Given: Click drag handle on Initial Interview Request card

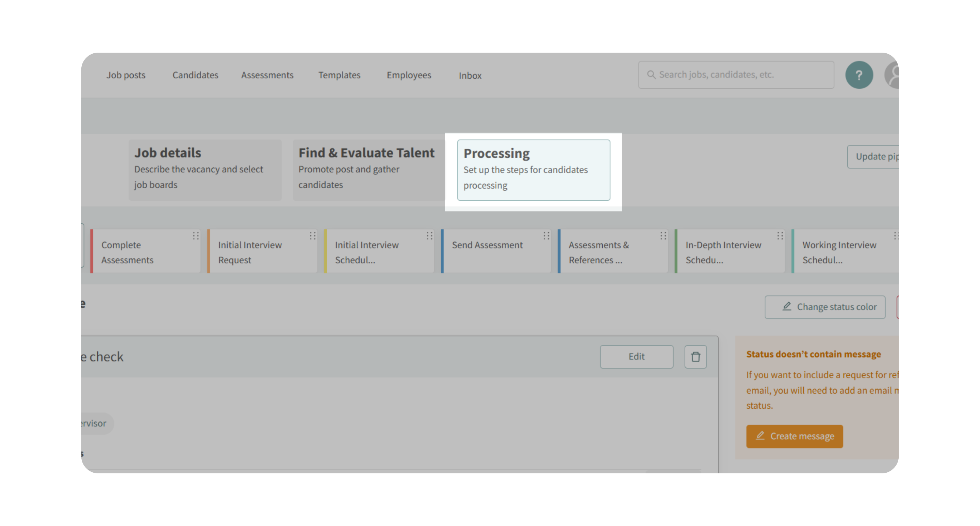Looking at the screenshot, I should pos(312,236).
